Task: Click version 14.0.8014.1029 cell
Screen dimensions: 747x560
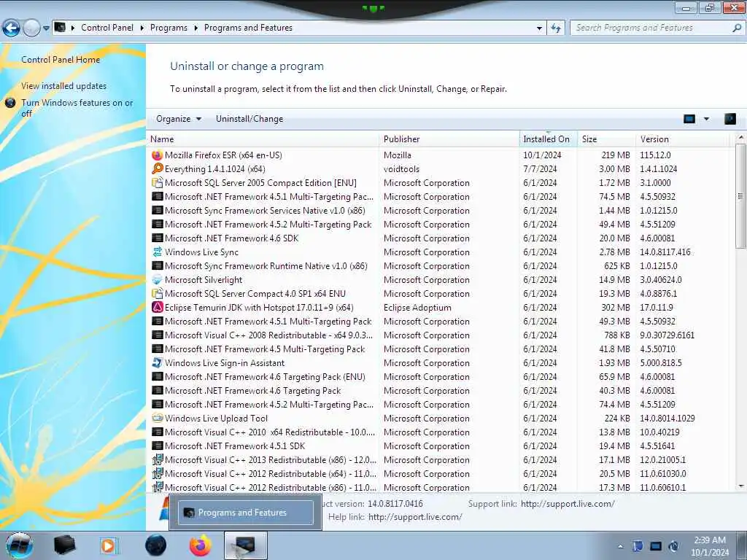Action: pos(667,418)
